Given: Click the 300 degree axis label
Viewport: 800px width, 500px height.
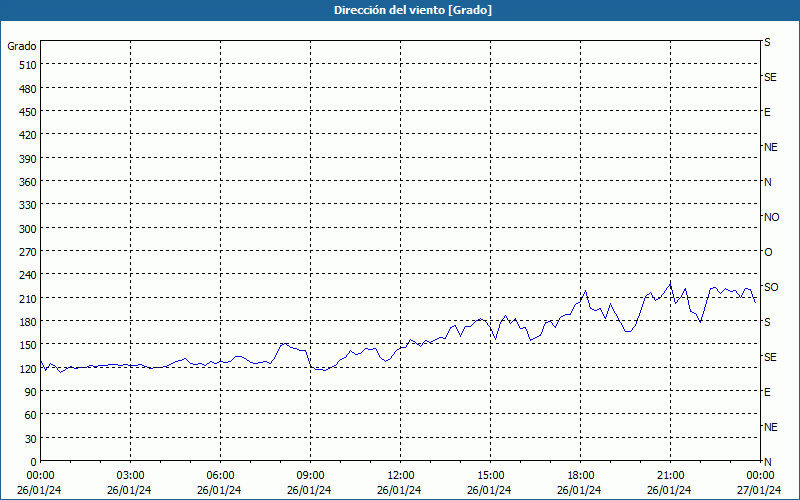Looking at the screenshot, I should [29, 229].
